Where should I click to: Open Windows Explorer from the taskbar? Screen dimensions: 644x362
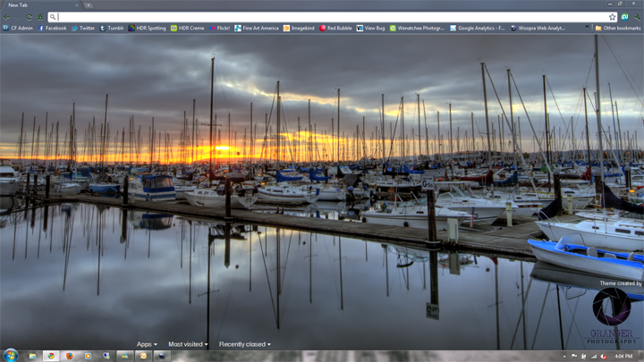(x=33, y=356)
